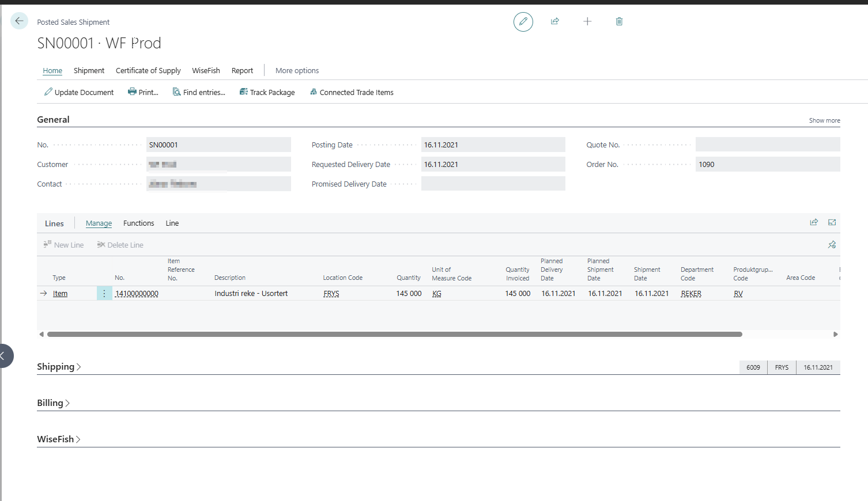This screenshot has height=501, width=868.
Task: Click the Order No. field
Action: (x=767, y=165)
